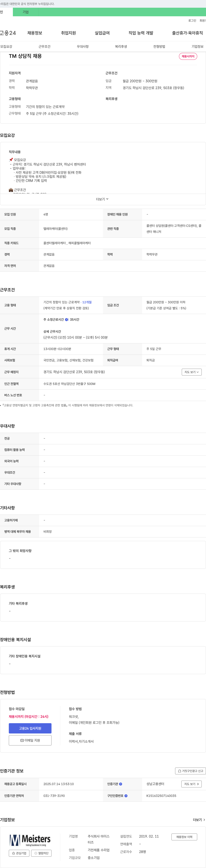This screenshot has width=206, height=868.
Task: Click 콜센터텔레마케터 , 해피콜텔레마케터 keywords
Action: (x=67, y=243)
